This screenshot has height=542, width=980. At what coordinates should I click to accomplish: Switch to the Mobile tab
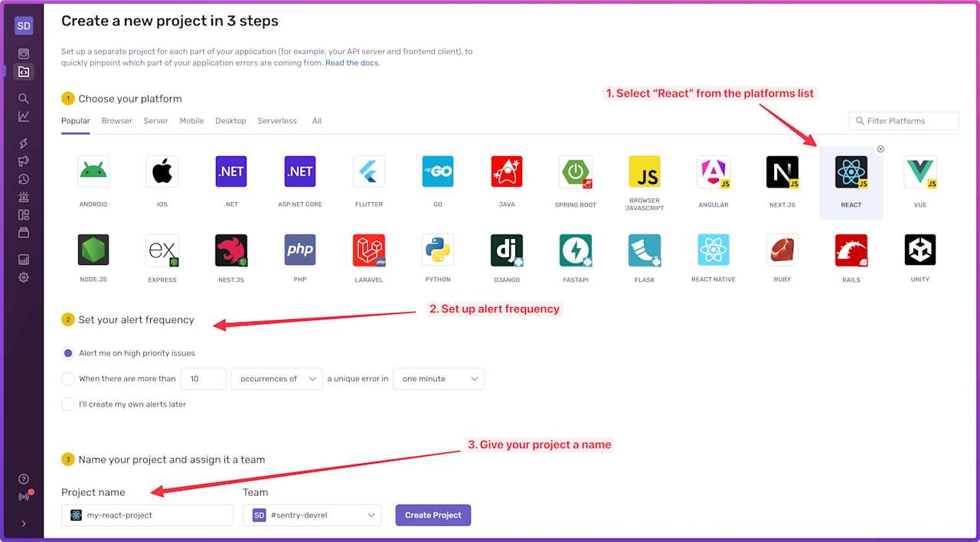point(191,121)
